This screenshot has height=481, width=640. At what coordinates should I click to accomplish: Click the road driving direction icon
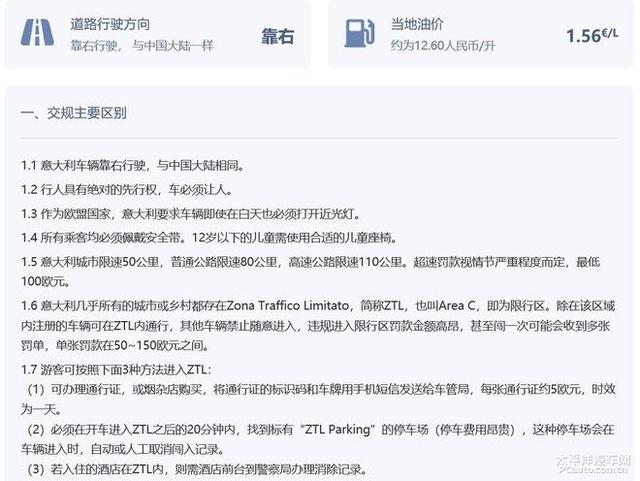pos(37,32)
